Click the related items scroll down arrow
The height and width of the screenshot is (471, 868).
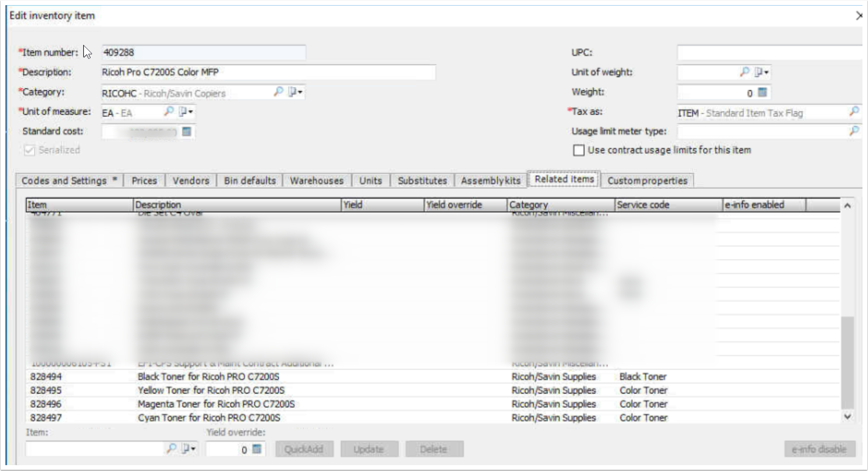tap(847, 417)
